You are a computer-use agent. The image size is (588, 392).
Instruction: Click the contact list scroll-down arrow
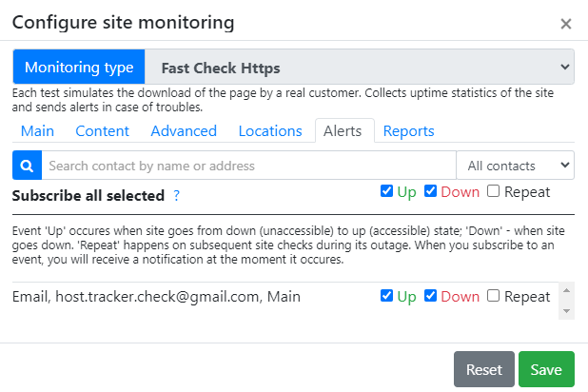coord(567,311)
